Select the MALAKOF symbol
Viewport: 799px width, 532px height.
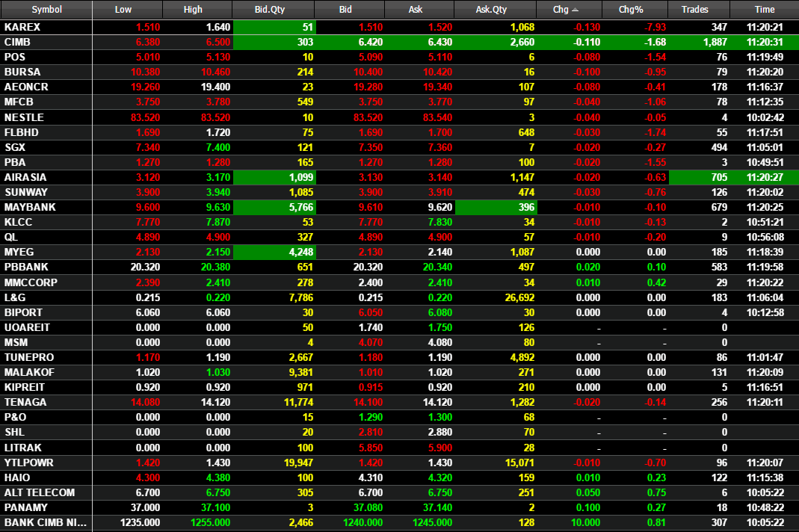[x=29, y=372]
